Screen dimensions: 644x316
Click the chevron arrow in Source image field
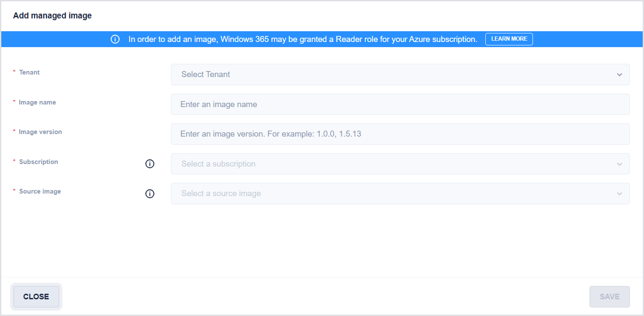click(x=619, y=194)
